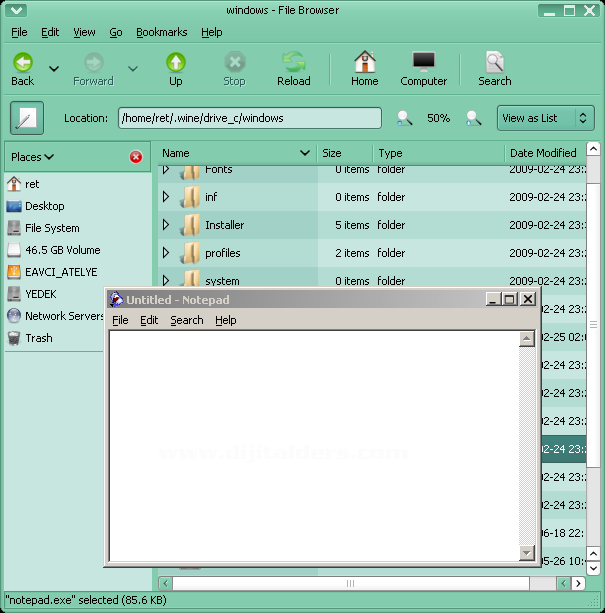Open the Back history dropdown arrow
The image size is (605, 613).
click(x=54, y=69)
